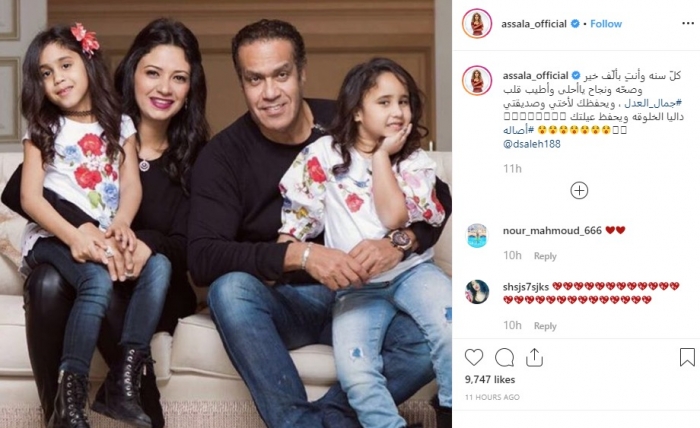
Task: Open the nour_mahmoud_666 username
Action: coord(552,231)
